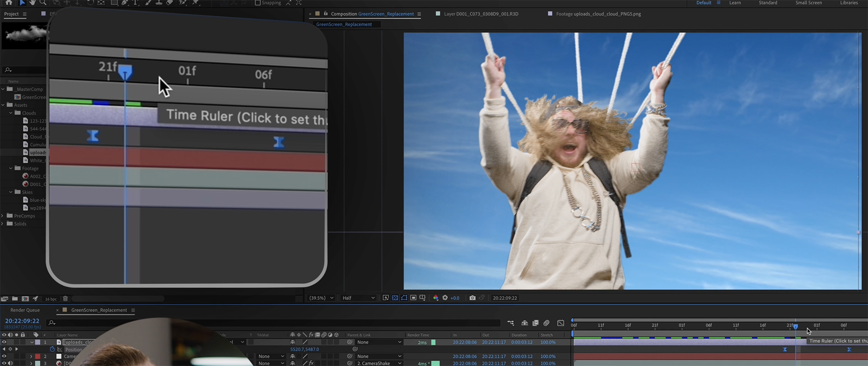Choose the Pen tool
Image resolution: width=868 pixels, height=366 pixels.
(124, 2)
